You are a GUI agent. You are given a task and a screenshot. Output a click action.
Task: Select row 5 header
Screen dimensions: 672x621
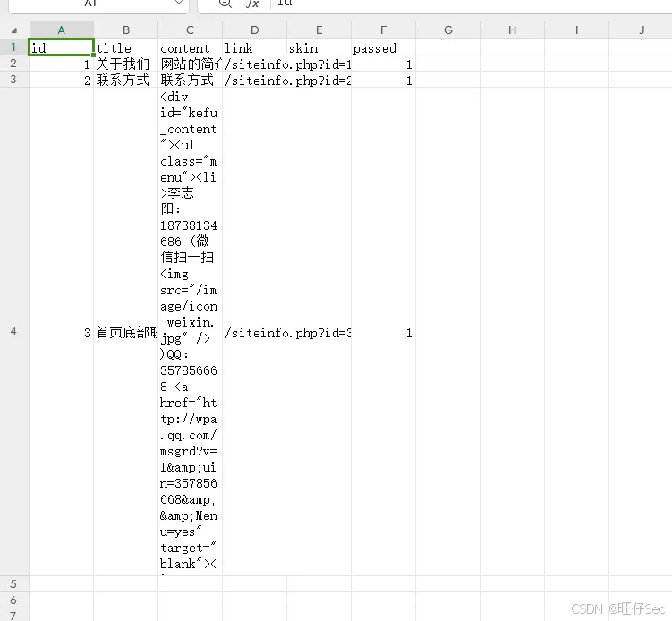(x=14, y=583)
